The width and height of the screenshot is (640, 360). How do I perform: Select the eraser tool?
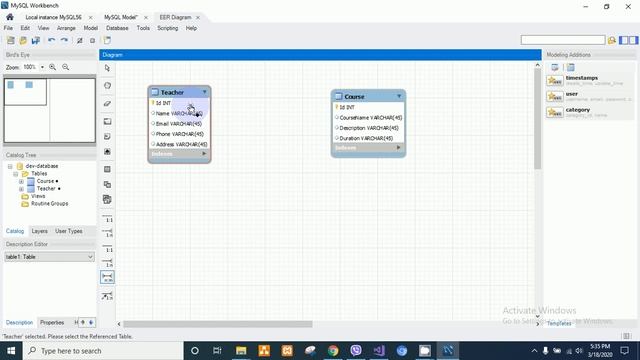[107, 104]
